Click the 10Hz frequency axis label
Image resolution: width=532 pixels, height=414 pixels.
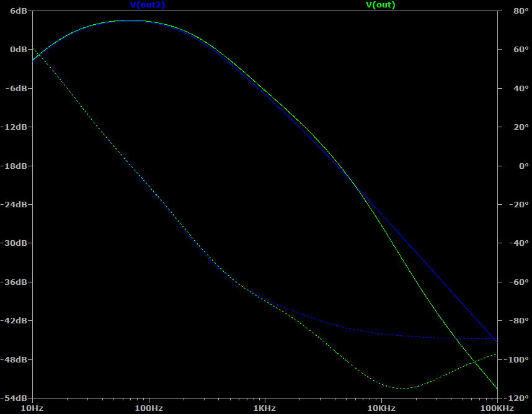coord(32,408)
